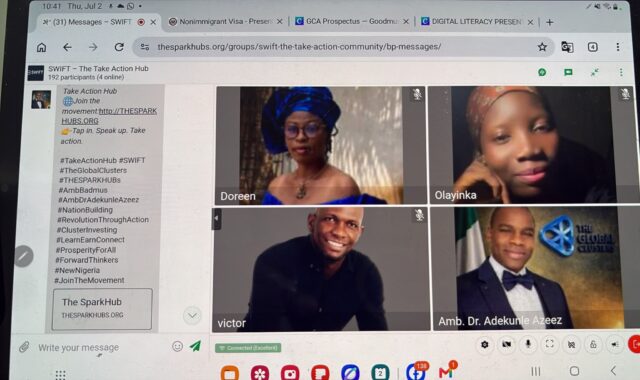This screenshot has width=640, height=380.
Task: Toggle the microphone in call controls
Action: 528,344
